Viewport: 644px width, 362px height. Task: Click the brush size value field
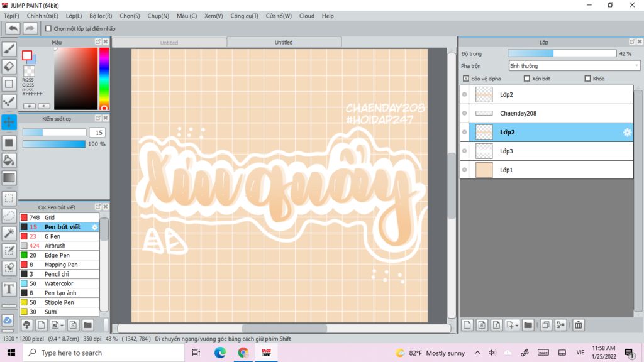[99, 133]
